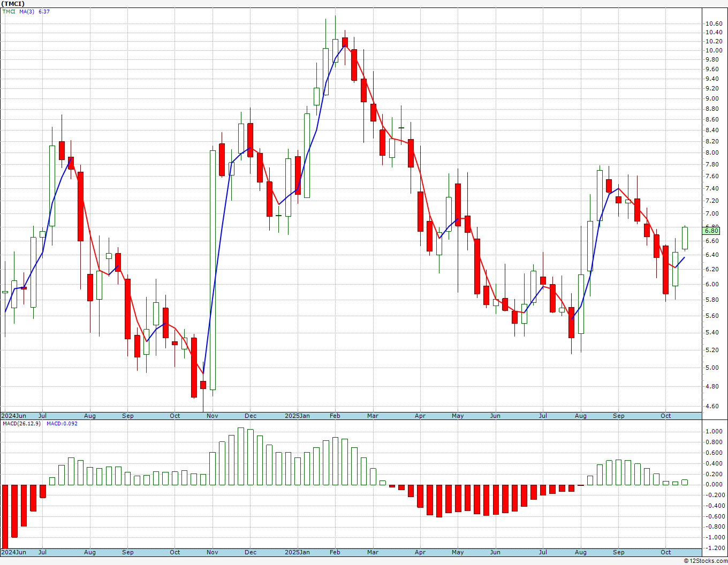728x565 pixels.
Task: Click the most recent MACD histogram bar
Action: click(x=685, y=482)
